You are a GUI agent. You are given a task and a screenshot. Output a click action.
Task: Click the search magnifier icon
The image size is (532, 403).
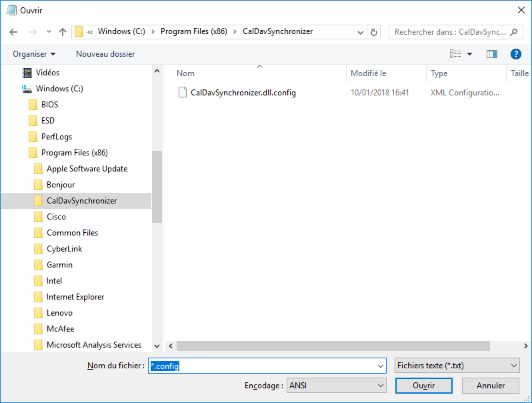514,32
